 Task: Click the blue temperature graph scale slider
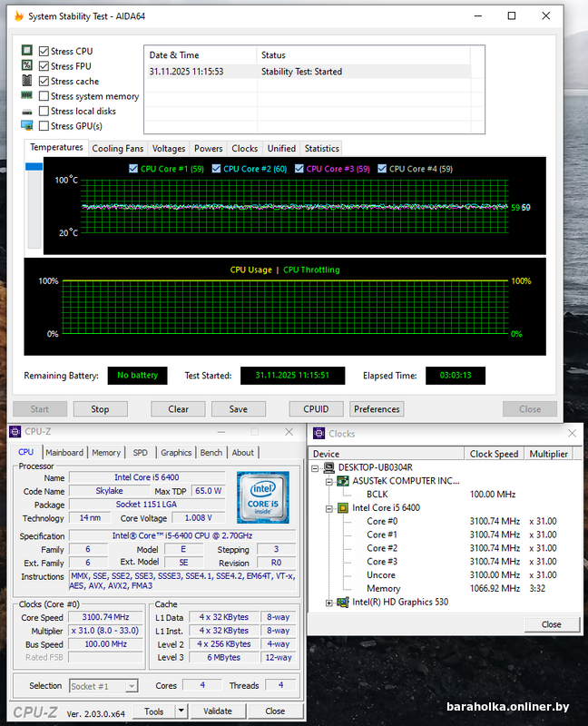pos(34,167)
